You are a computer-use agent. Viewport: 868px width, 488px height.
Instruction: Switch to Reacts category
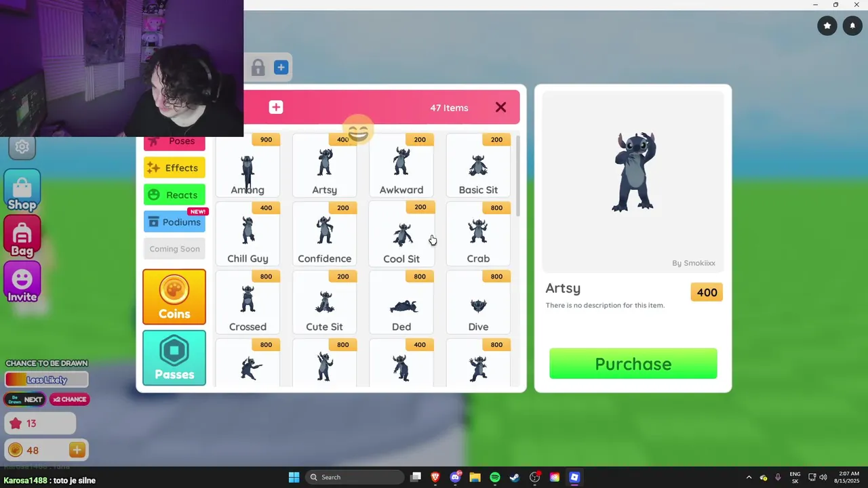174,195
